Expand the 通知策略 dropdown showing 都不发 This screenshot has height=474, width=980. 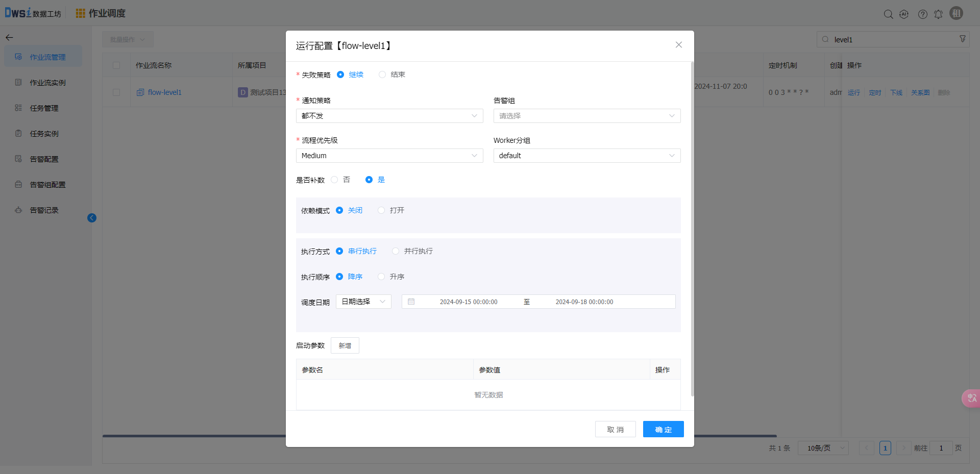389,116
